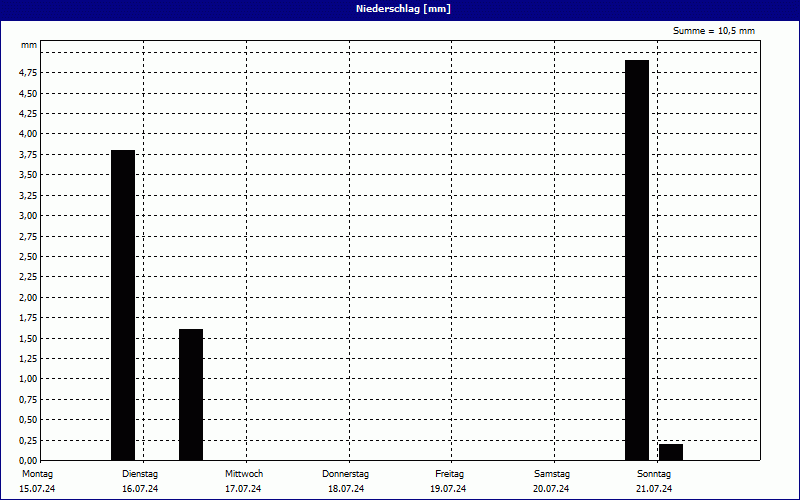The height and width of the screenshot is (500, 800).
Task: Click the y-axis value "1,00"
Action: coord(28,379)
